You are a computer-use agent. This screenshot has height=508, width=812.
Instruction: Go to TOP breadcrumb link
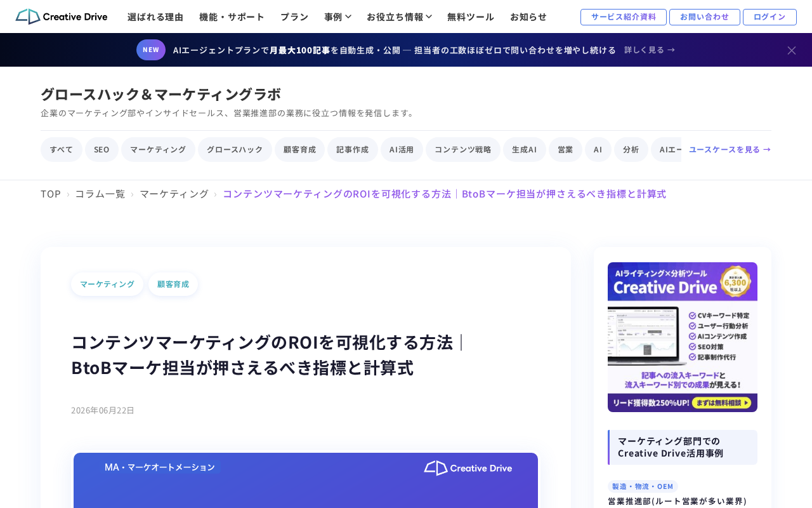pos(51,194)
